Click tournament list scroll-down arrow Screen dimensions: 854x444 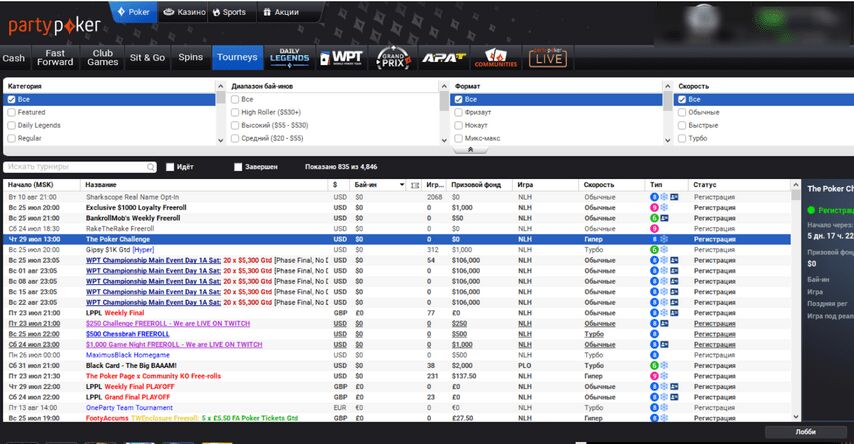(x=796, y=417)
